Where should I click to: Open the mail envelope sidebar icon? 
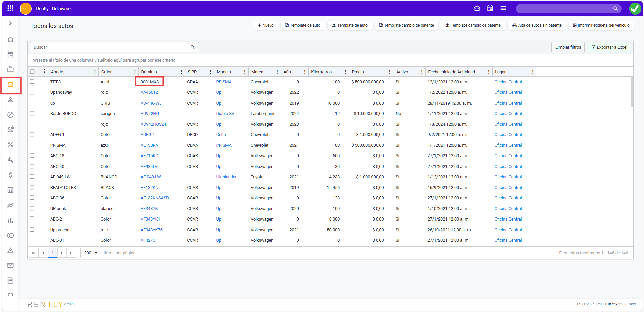[x=11, y=265]
